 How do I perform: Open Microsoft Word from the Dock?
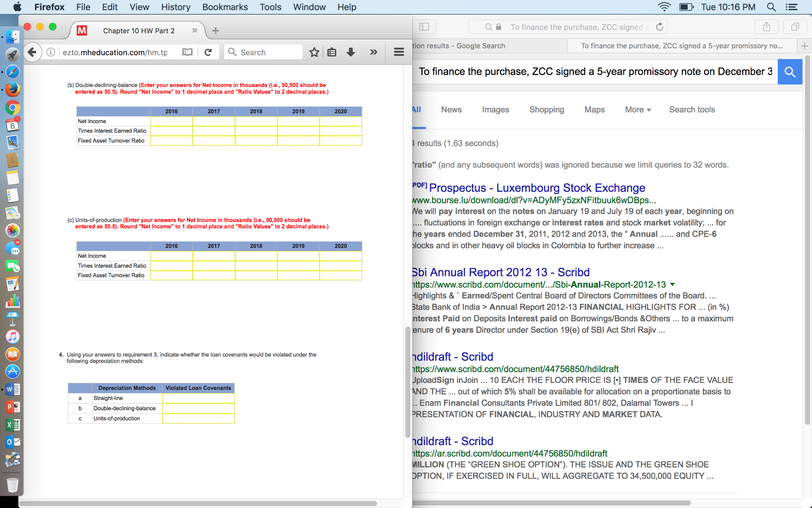pos(12,389)
